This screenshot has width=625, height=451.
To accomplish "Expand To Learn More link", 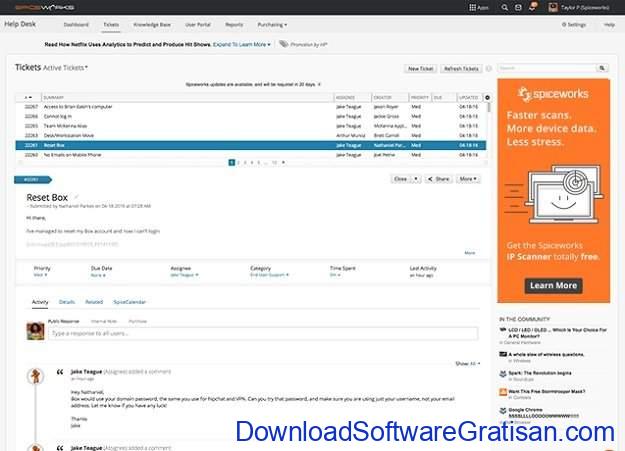I will [242, 44].
